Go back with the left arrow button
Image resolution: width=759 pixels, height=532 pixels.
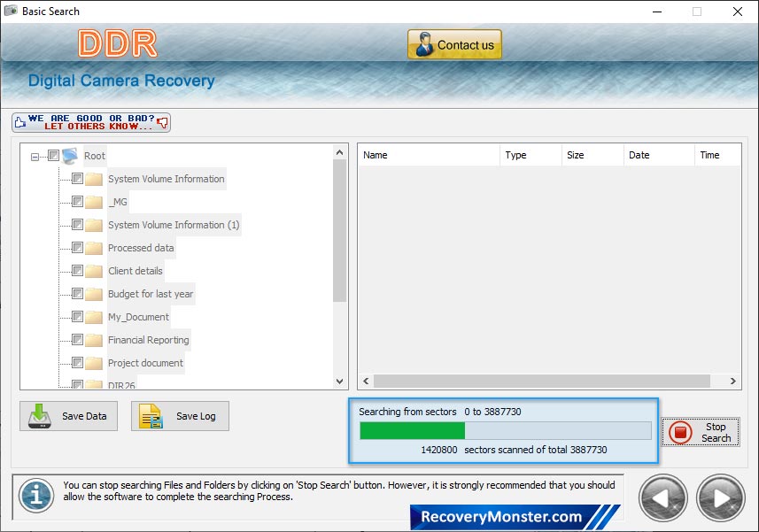[663, 498]
